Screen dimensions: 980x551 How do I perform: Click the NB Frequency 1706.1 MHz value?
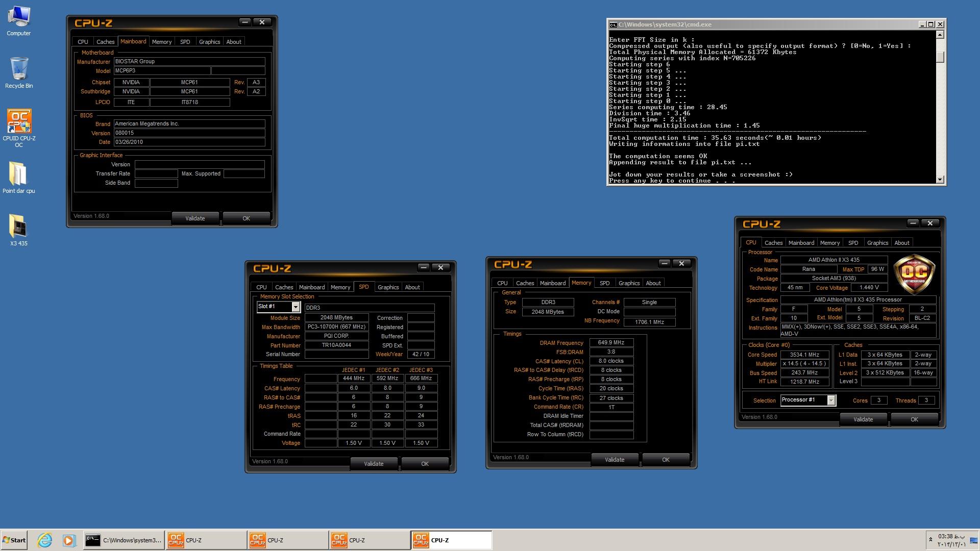tap(649, 322)
